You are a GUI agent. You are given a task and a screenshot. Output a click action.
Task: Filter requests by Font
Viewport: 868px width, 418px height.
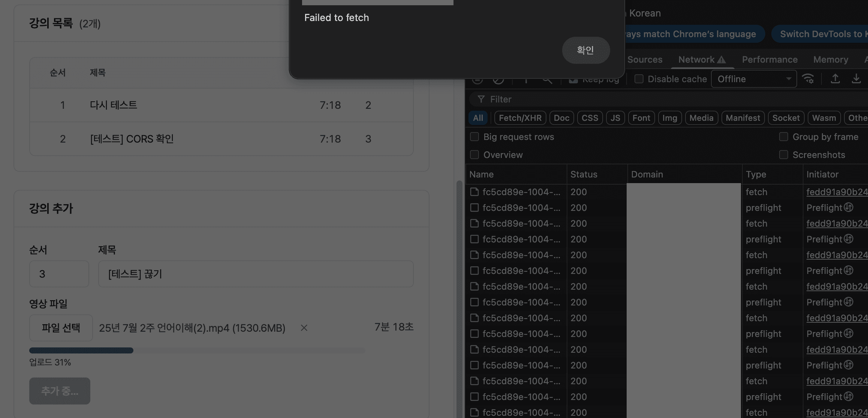point(641,118)
